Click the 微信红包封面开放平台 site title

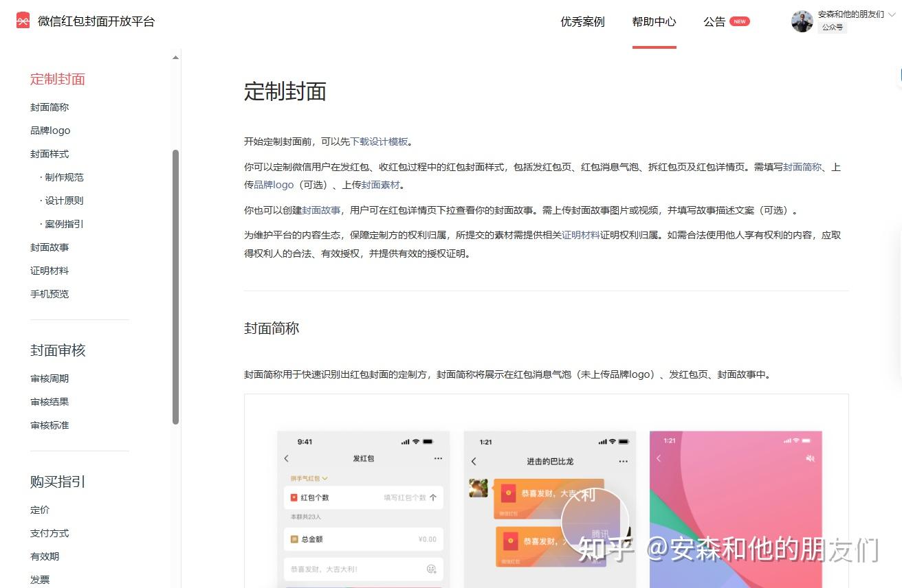[x=96, y=21]
